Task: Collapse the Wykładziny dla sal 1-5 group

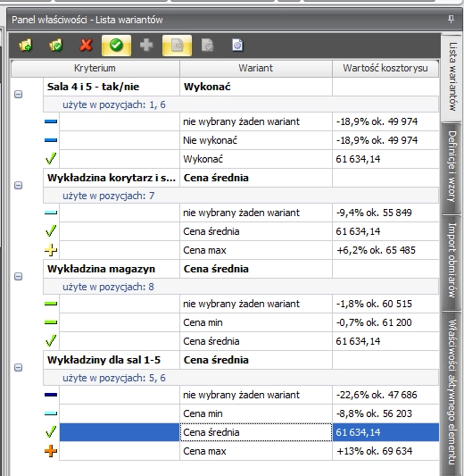Action: point(18,368)
